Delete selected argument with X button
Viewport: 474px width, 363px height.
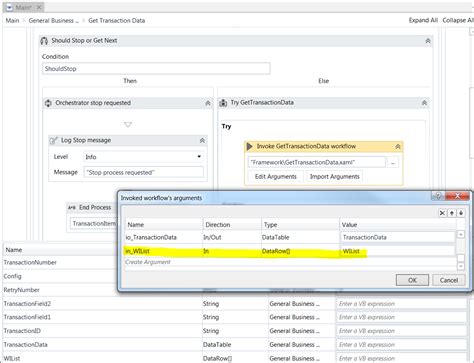(x=442, y=213)
